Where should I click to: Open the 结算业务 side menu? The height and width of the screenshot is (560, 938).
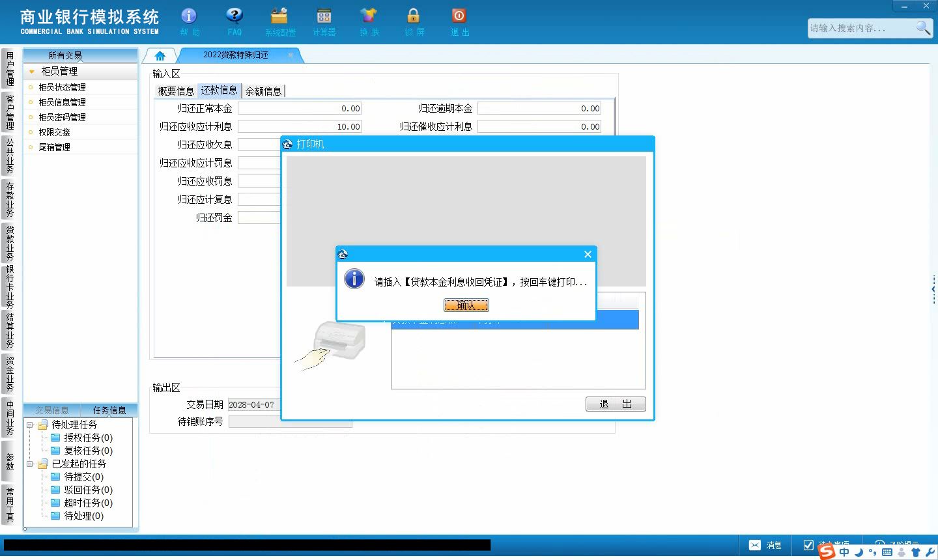pyautogui.click(x=9, y=331)
